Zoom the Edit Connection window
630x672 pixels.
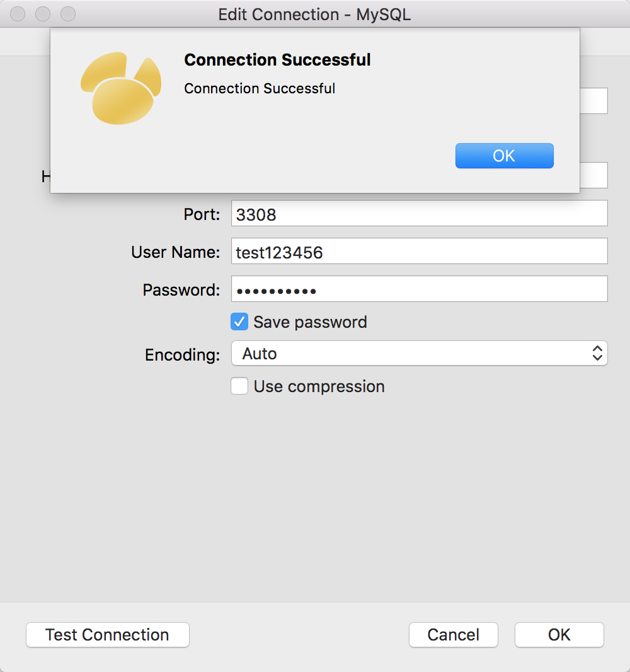[67, 14]
